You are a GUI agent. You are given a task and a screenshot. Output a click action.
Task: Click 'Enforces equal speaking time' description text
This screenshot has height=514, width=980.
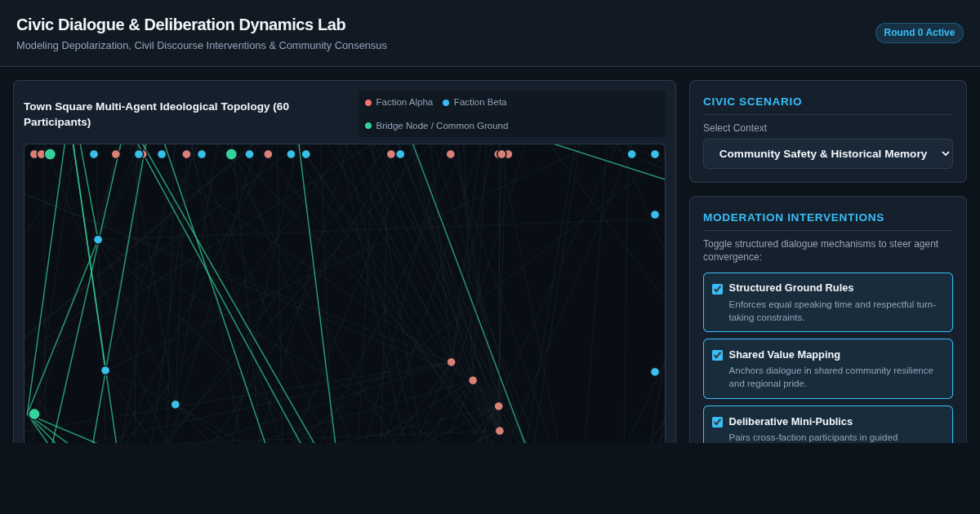click(x=832, y=311)
